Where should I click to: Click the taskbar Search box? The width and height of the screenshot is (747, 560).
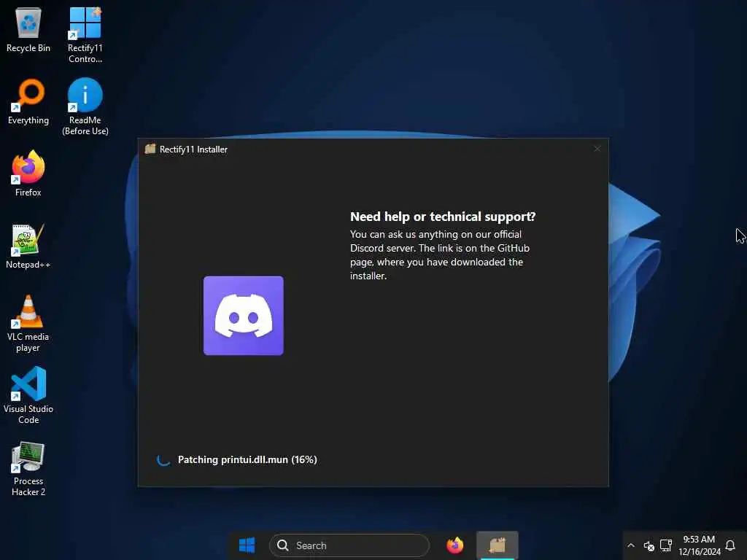point(349,545)
